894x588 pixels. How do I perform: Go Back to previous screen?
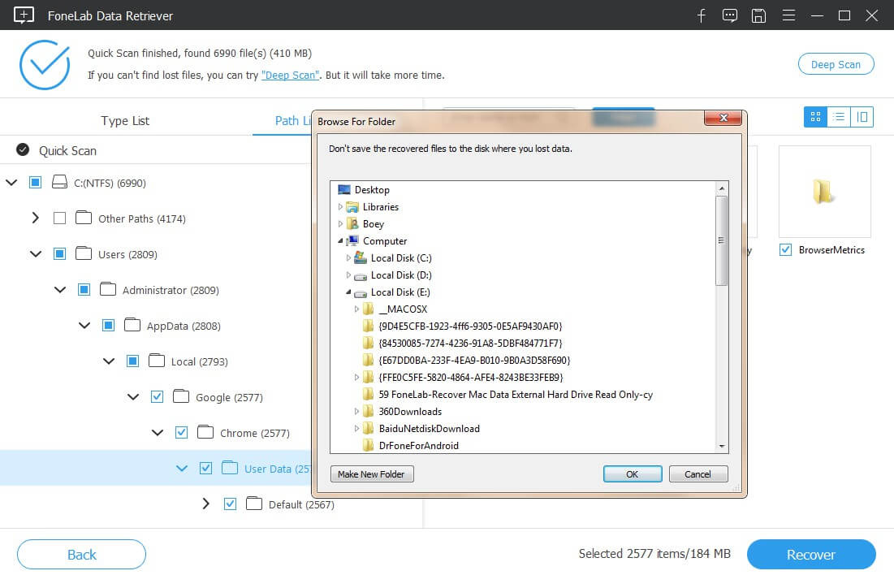tap(81, 555)
